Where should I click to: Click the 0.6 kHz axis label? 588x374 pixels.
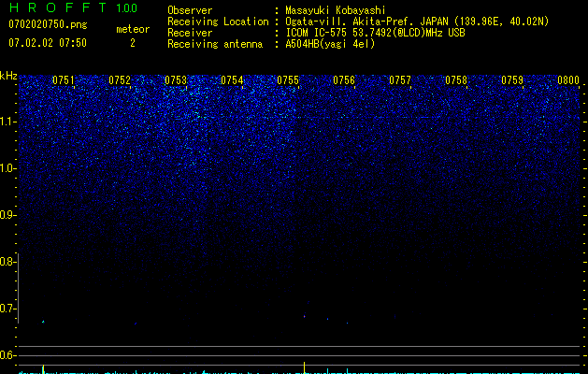coord(7,355)
